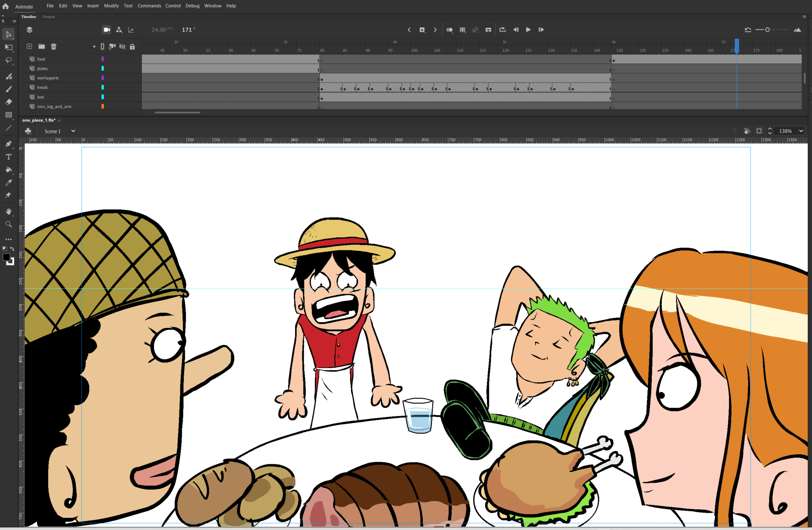Step forward one frame

[x=541, y=30]
